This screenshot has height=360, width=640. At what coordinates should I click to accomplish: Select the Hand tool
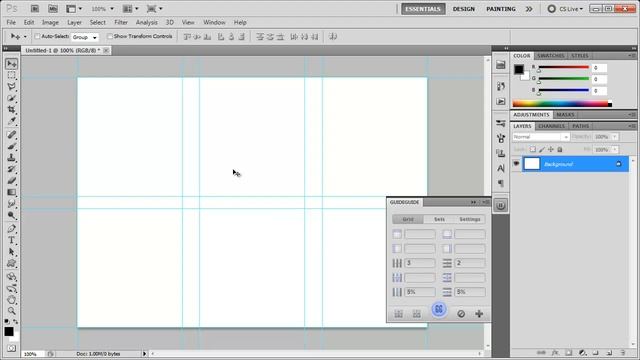(11, 300)
